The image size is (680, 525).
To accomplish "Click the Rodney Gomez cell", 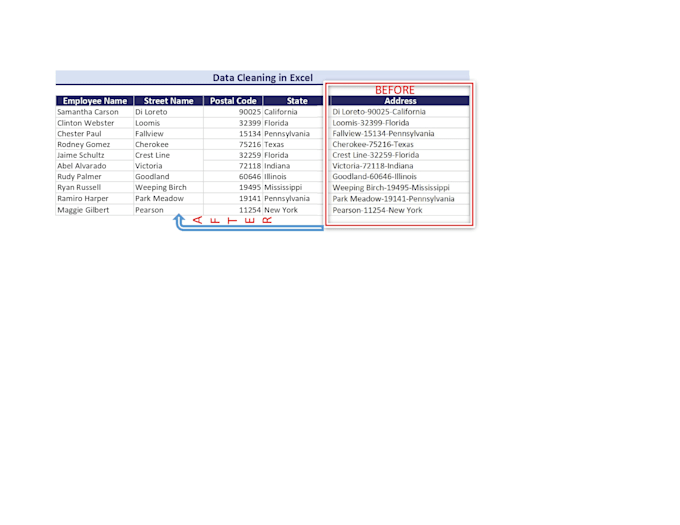I will [x=95, y=144].
